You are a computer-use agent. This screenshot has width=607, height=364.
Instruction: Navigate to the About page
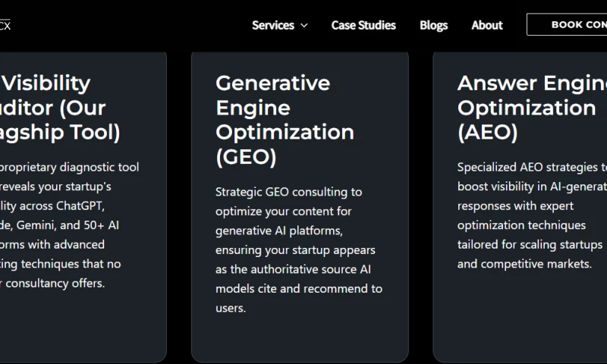[486, 25]
